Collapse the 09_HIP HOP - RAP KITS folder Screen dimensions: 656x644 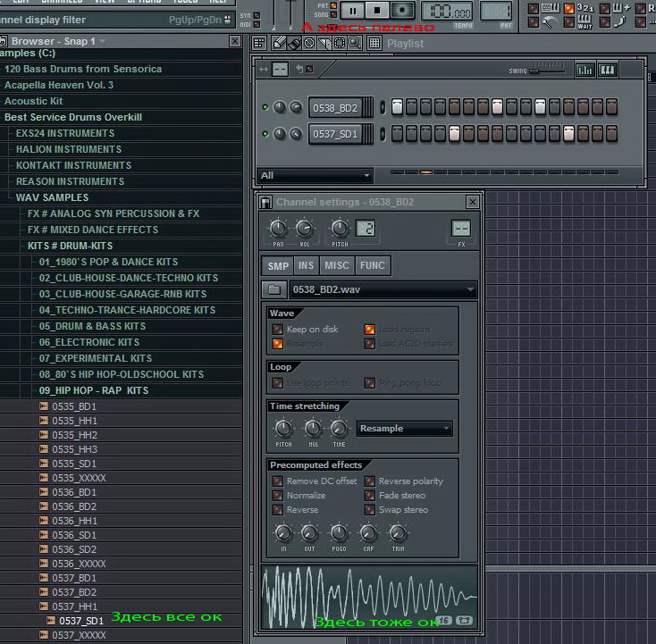pyautogui.click(x=93, y=390)
